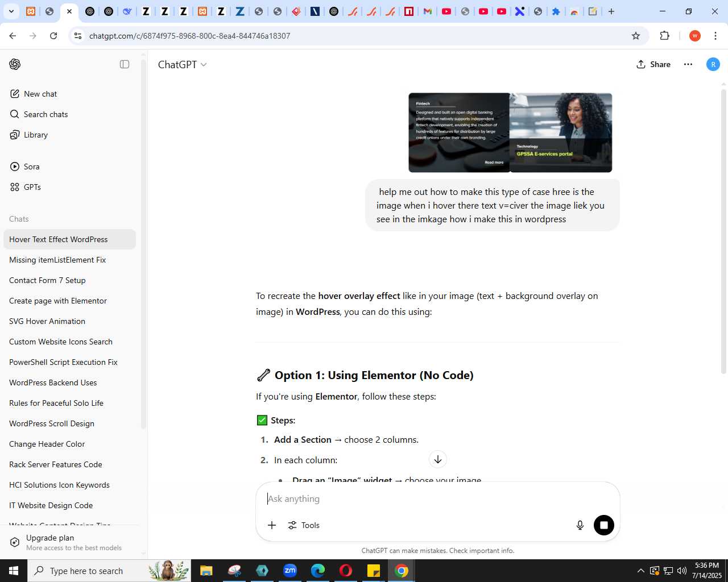Image resolution: width=728 pixels, height=582 pixels.
Task: Switch to the Gmail tab
Action: tap(428, 11)
